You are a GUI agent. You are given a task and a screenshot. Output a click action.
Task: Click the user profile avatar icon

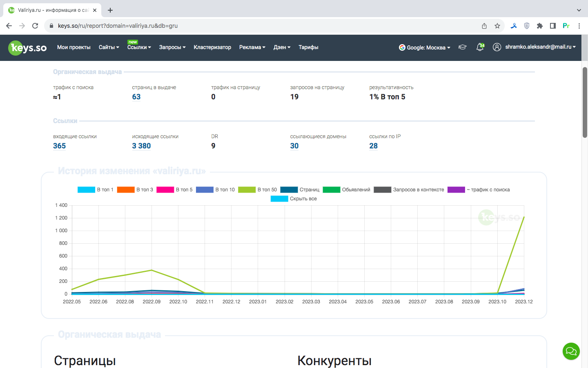point(497,47)
